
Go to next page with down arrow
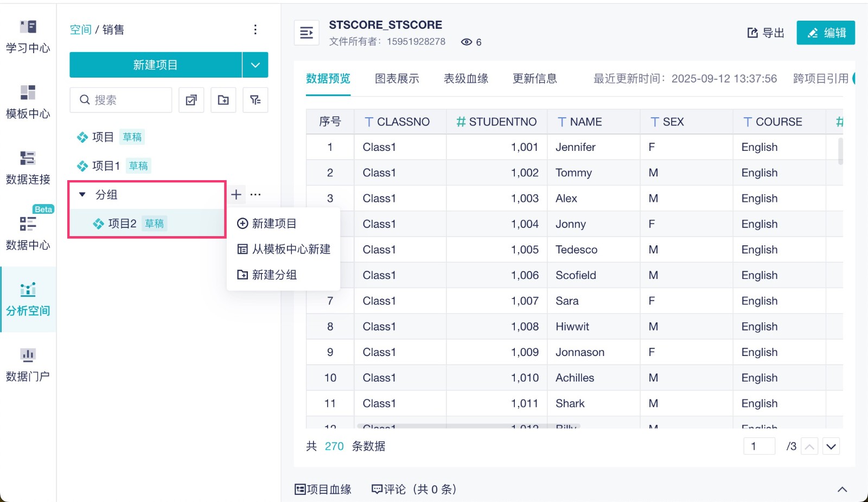click(831, 447)
